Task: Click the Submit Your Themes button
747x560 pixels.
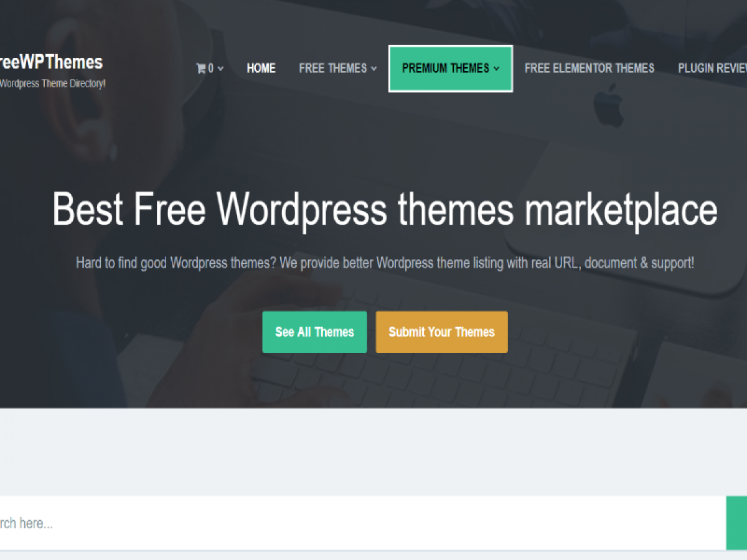Action: coord(441,332)
